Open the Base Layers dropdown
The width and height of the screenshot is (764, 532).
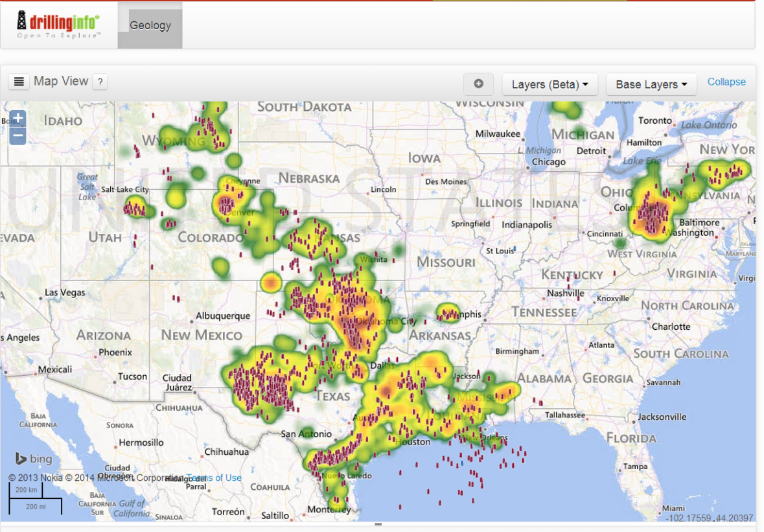pos(651,84)
